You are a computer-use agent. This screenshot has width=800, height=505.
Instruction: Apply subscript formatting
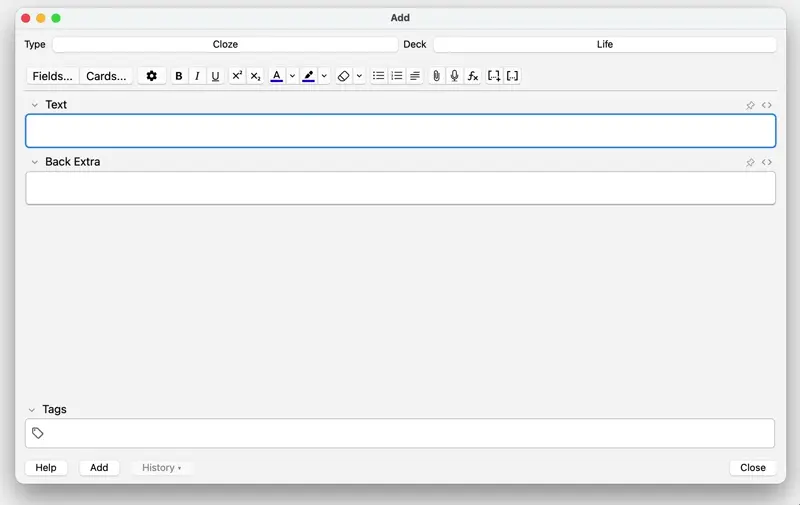[255, 76]
